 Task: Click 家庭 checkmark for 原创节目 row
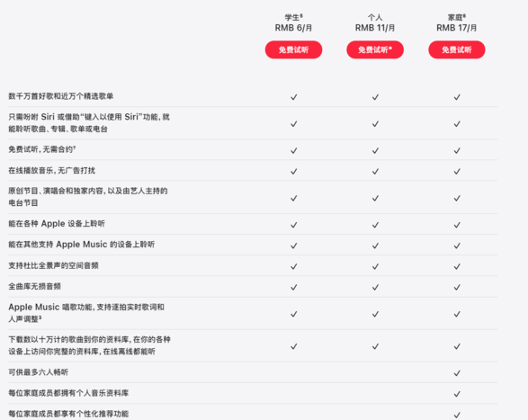[x=457, y=198]
